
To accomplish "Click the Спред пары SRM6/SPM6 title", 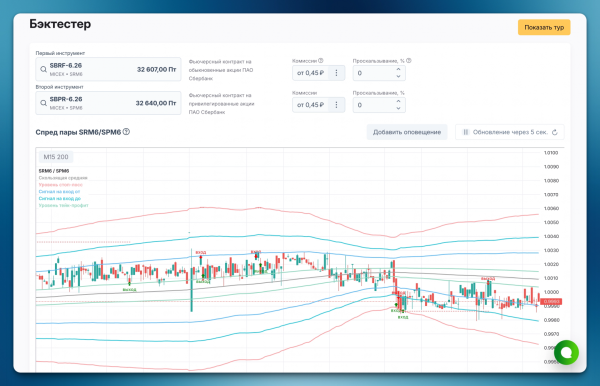I will pos(78,132).
